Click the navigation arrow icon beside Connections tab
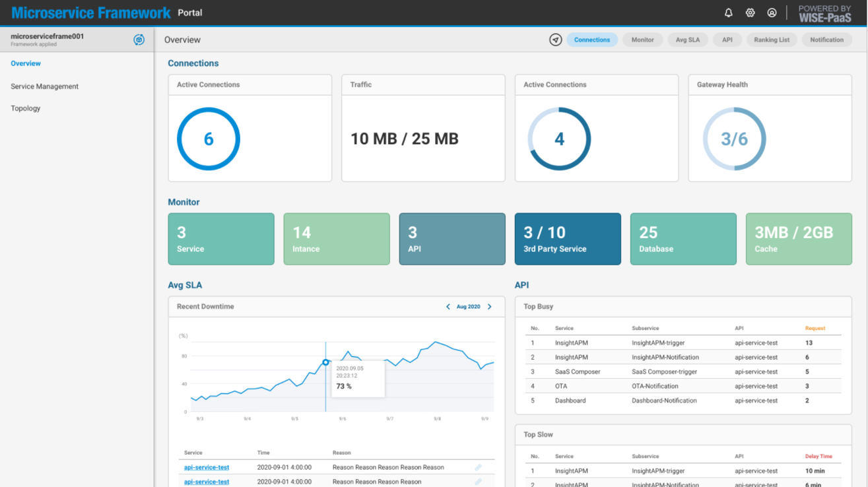The image size is (868, 487). (x=556, y=40)
